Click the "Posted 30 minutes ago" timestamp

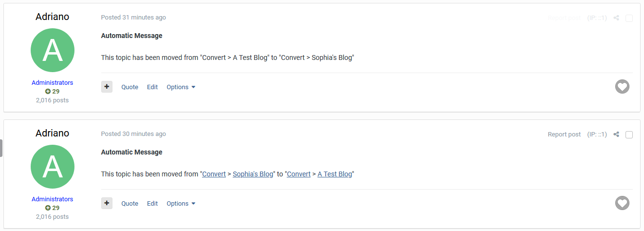[x=133, y=134]
